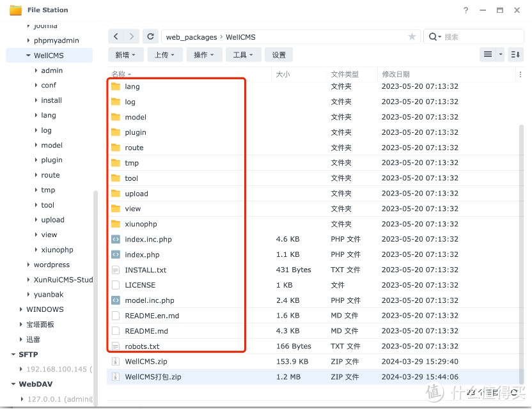Image resolution: width=532 pixels, height=409 pixels.
Task: Select the 192.168.100.145 SFTP connection
Action: coord(59,369)
